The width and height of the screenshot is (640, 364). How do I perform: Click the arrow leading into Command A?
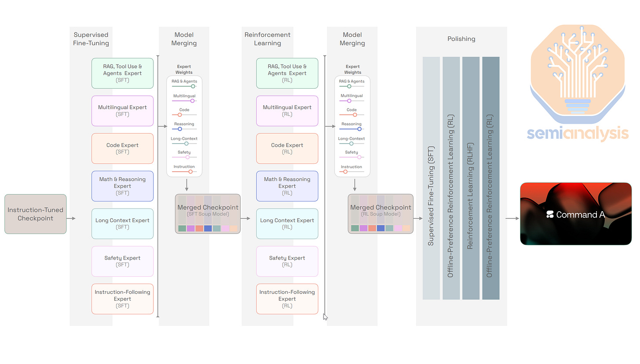pyautogui.click(x=513, y=214)
